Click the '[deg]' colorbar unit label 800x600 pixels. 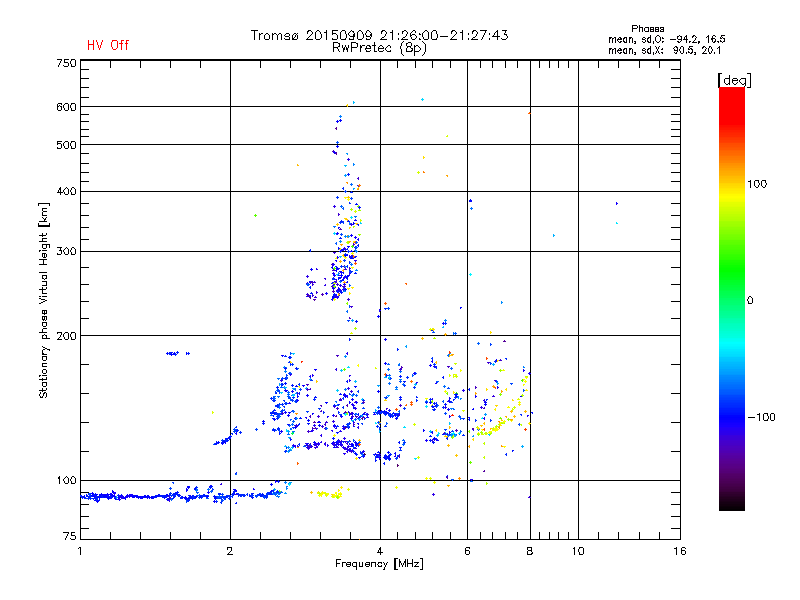point(734,80)
